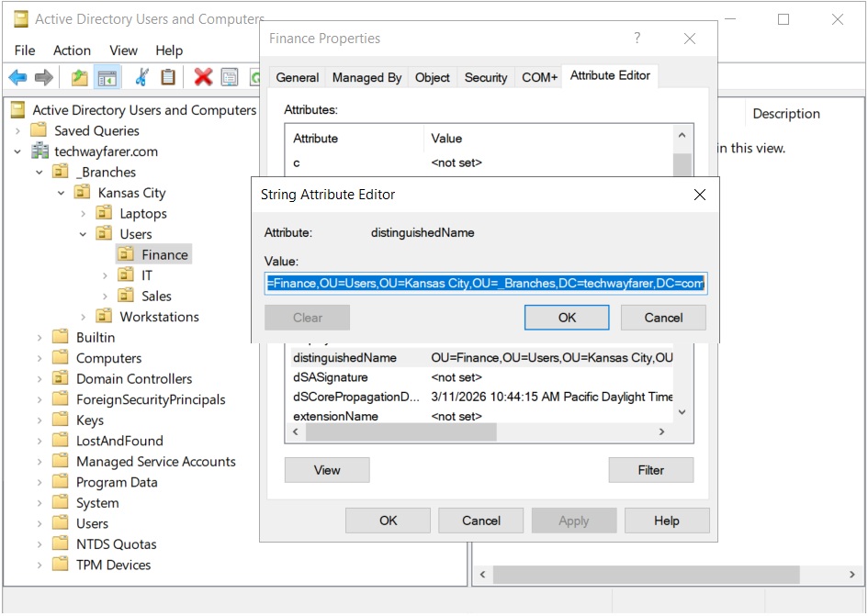The height and width of the screenshot is (616, 868).
Task: Collapse the Kansas City OU node
Action: tap(61, 193)
